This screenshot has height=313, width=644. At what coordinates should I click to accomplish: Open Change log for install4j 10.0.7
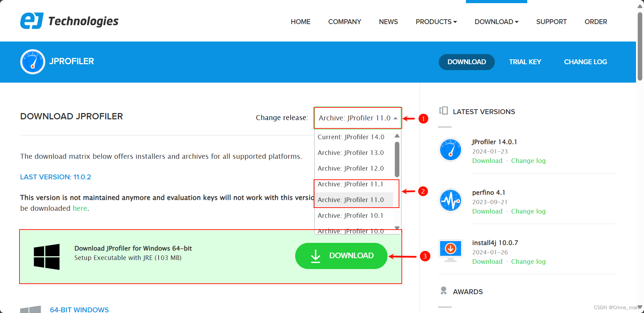pos(528,262)
